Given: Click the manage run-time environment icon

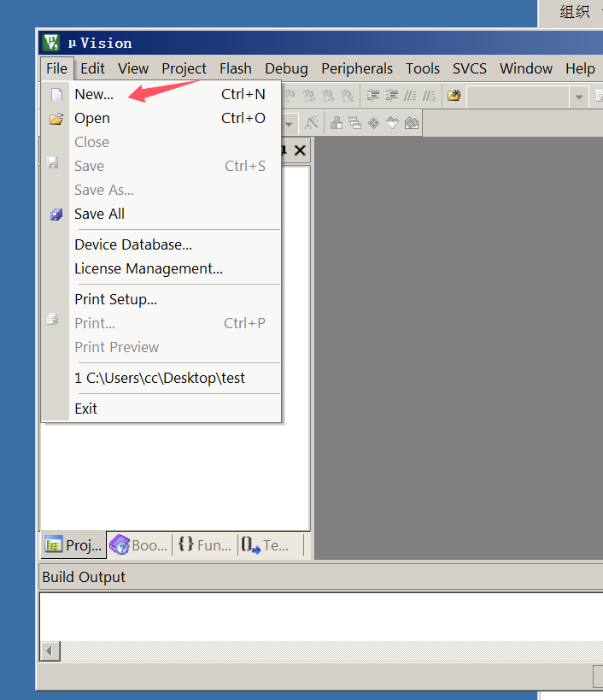Looking at the screenshot, I should [x=374, y=123].
